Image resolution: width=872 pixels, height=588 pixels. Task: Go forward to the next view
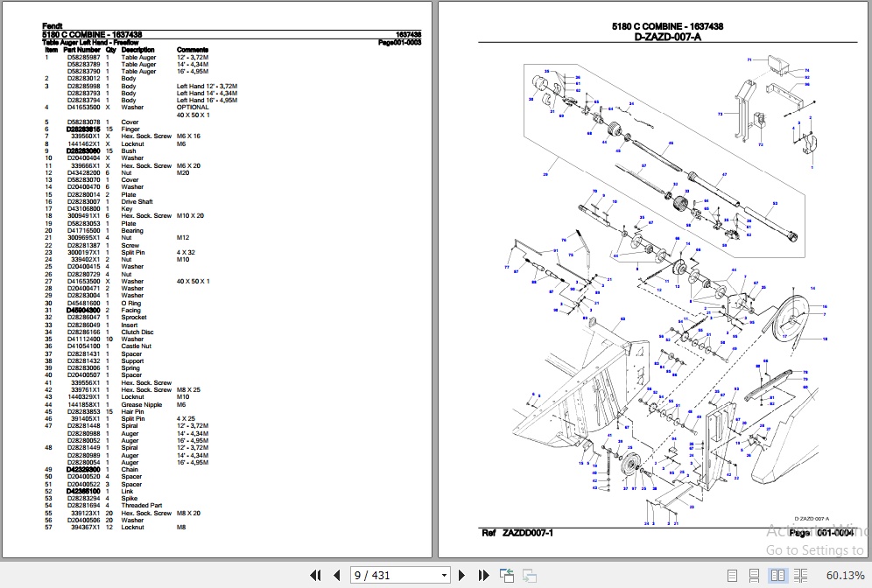click(x=530, y=576)
